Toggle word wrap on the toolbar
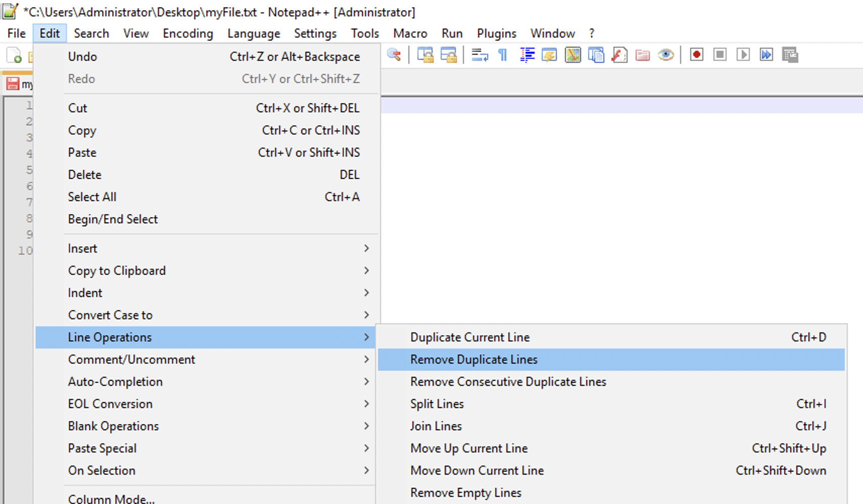The height and width of the screenshot is (504, 863). [x=479, y=55]
